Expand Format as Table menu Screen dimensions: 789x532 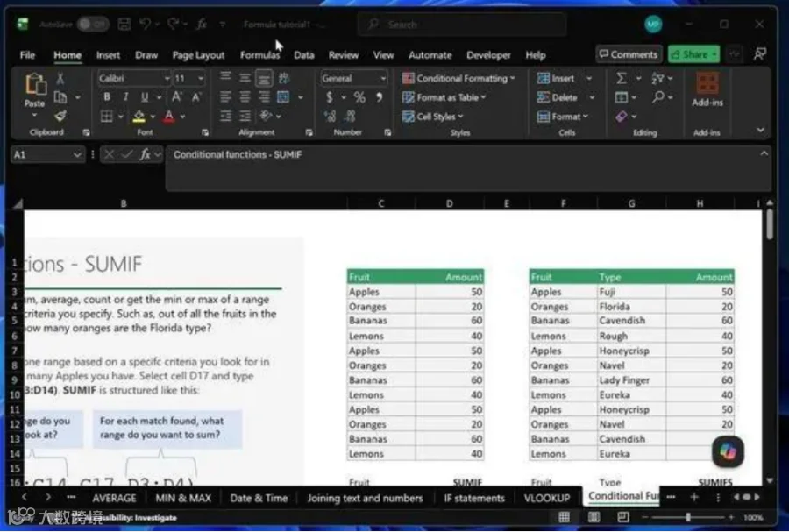coord(444,97)
